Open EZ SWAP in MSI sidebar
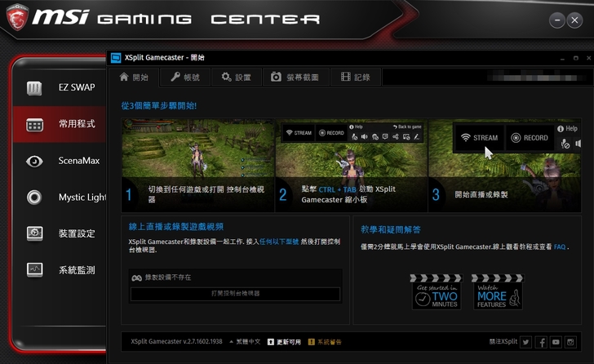This screenshot has height=364, width=594. coord(60,87)
